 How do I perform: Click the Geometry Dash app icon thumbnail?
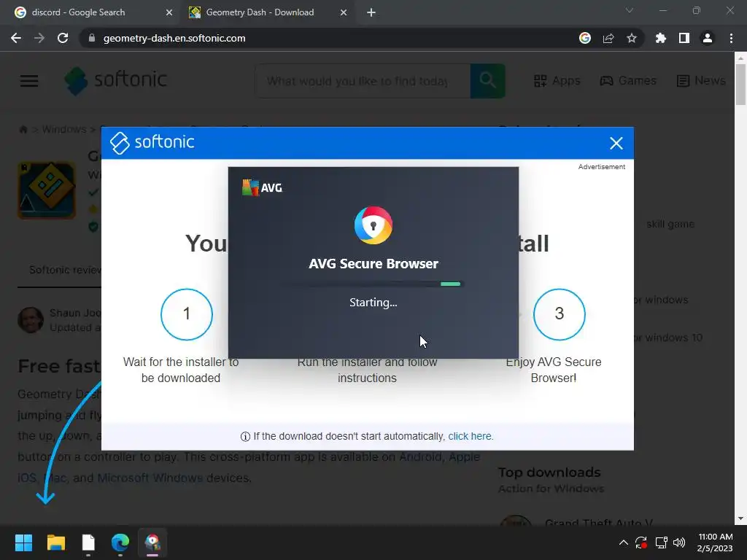[x=47, y=190]
